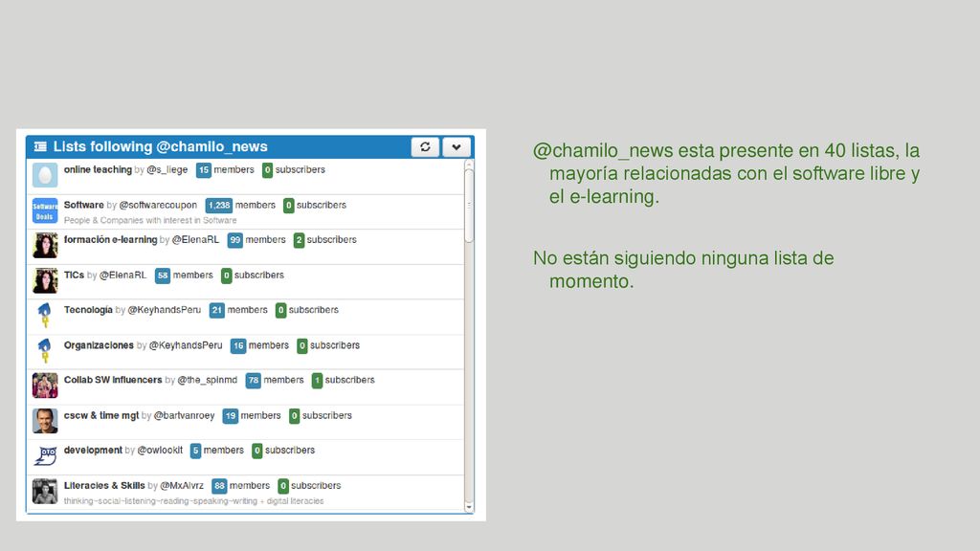Open the @s_liege avatar of online teaching
980x551 pixels.
[45, 175]
